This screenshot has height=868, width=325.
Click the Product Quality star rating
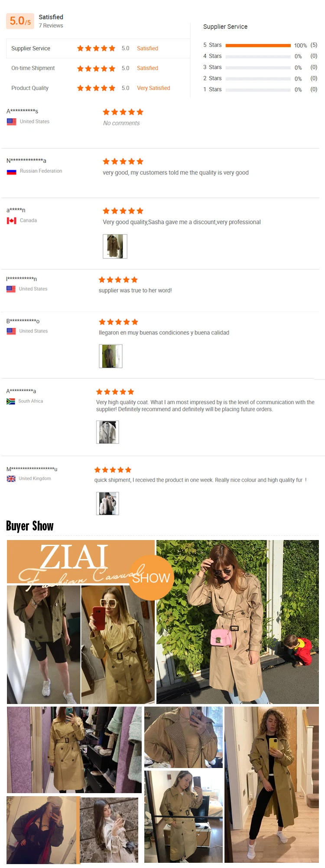click(x=96, y=88)
